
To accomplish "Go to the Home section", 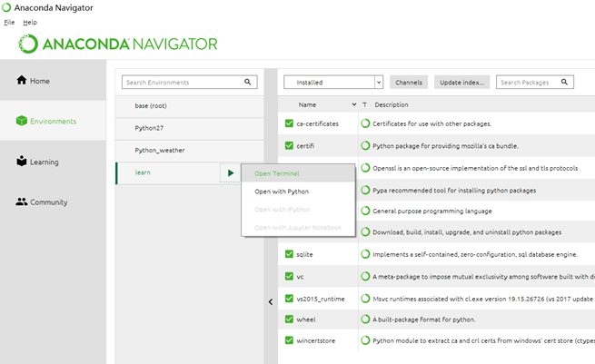I will pyautogui.click(x=53, y=81).
